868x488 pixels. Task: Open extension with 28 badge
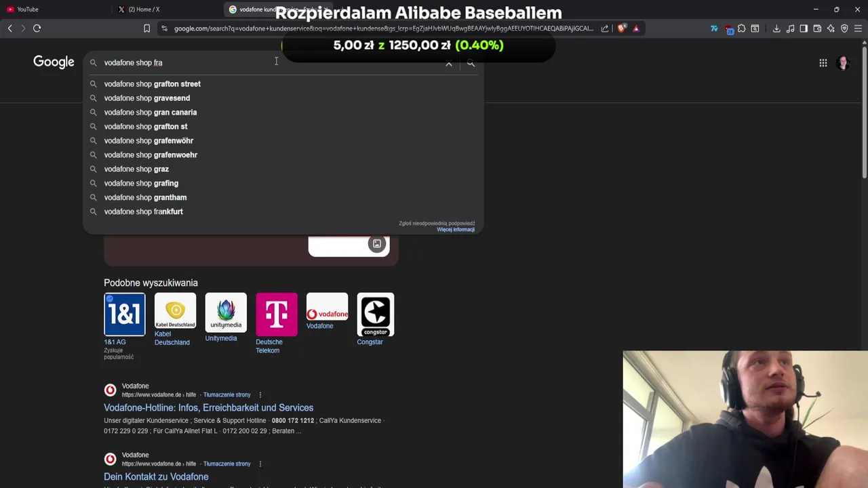tap(728, 28)
